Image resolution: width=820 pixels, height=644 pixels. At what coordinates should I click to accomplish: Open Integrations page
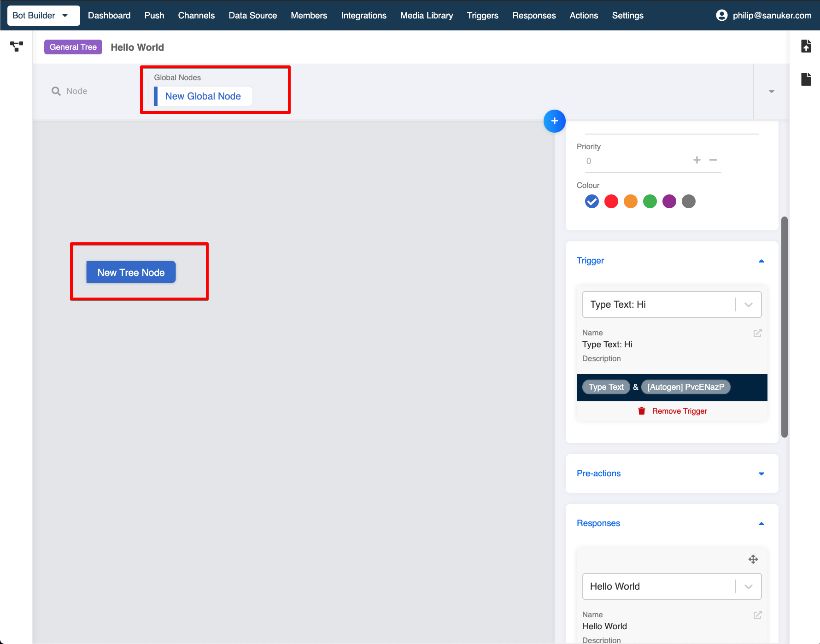coord(364,15)
